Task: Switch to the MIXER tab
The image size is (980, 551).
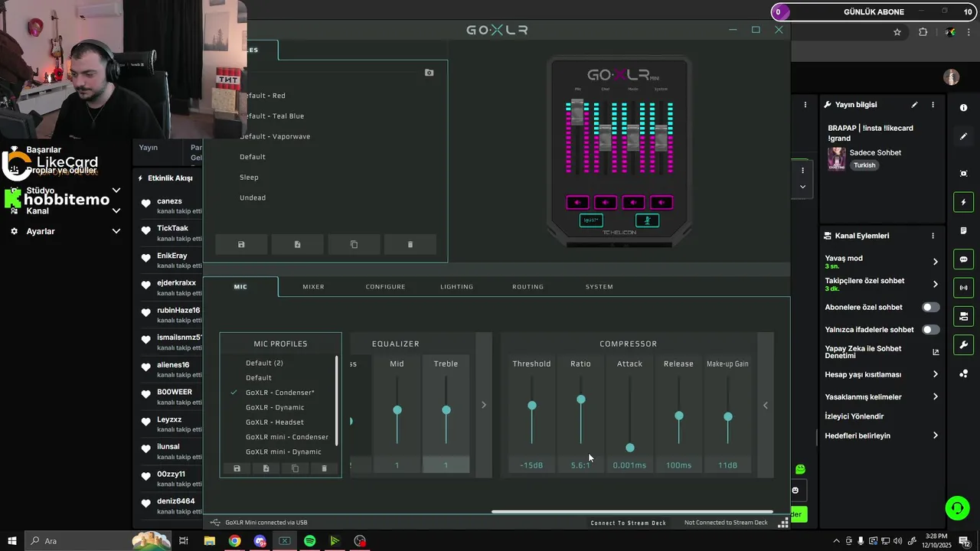Action: 313,287
